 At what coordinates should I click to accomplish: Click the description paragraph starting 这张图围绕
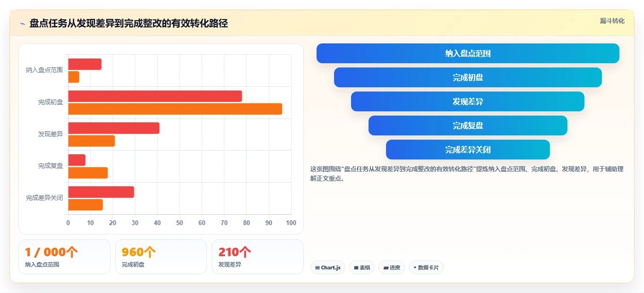click(x=467, y=174)
